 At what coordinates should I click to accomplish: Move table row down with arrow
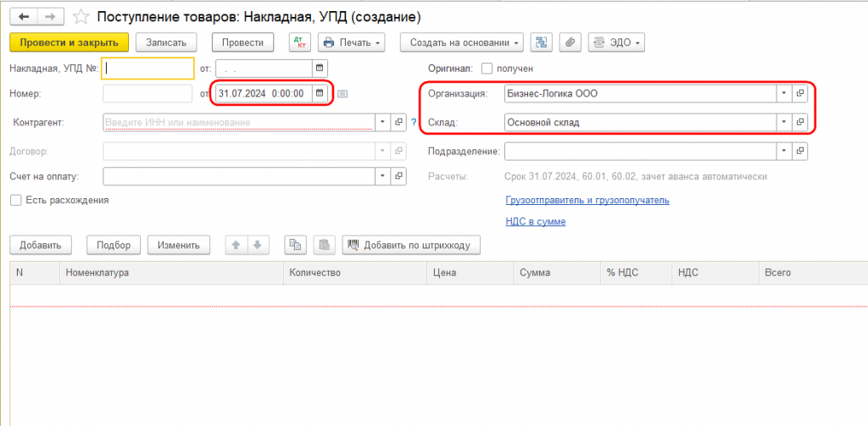[x=258, y=245]
